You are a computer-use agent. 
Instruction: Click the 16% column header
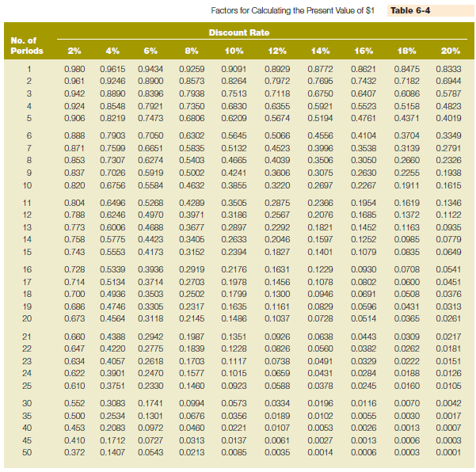point(364,51)
